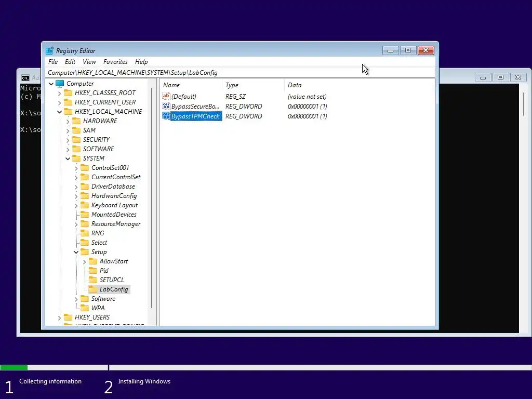The width and height of the screenshot is (532, 399).
Task: Click the SECURITY folder icon
Action: coord(77,139)
